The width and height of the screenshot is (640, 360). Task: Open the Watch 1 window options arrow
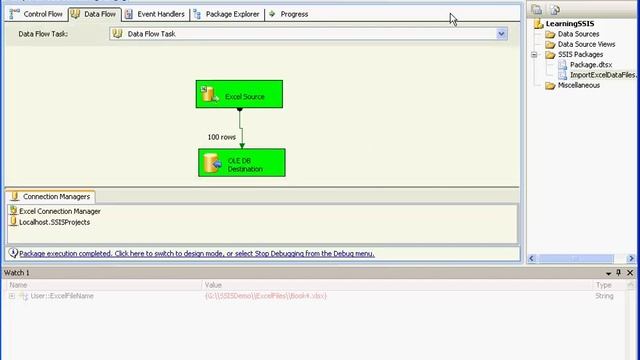click(x=608, y=273)
